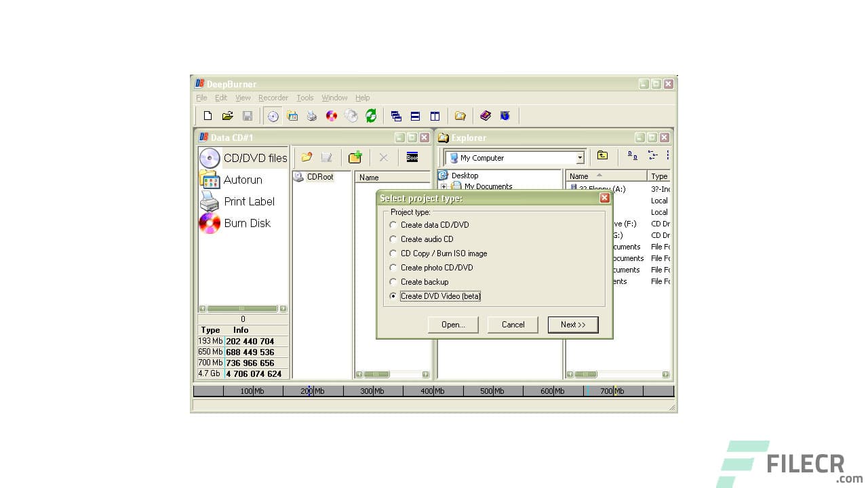The height and width of the screenshot is (488, 868).
Task: Click the Add files folder icon
Action: (x=307, y=157)
